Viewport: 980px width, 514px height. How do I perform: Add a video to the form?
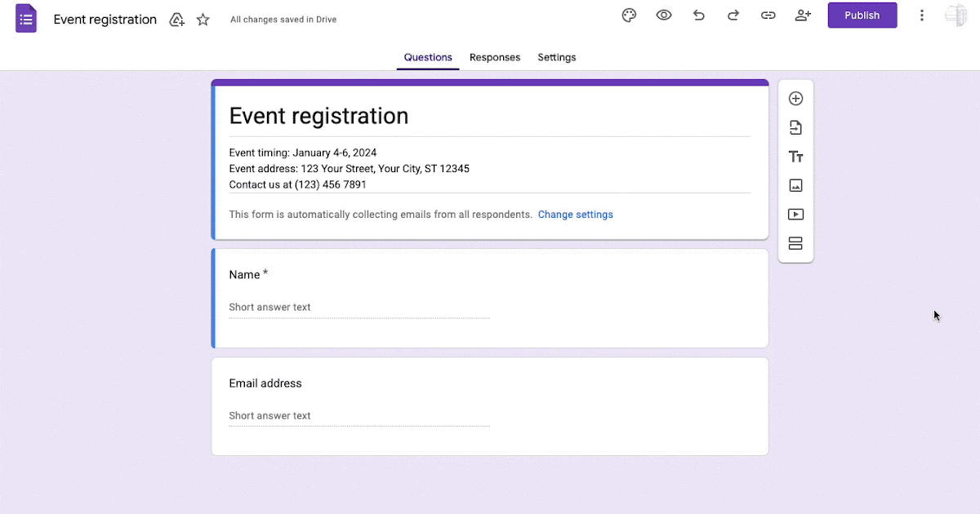tap(795, 215)
